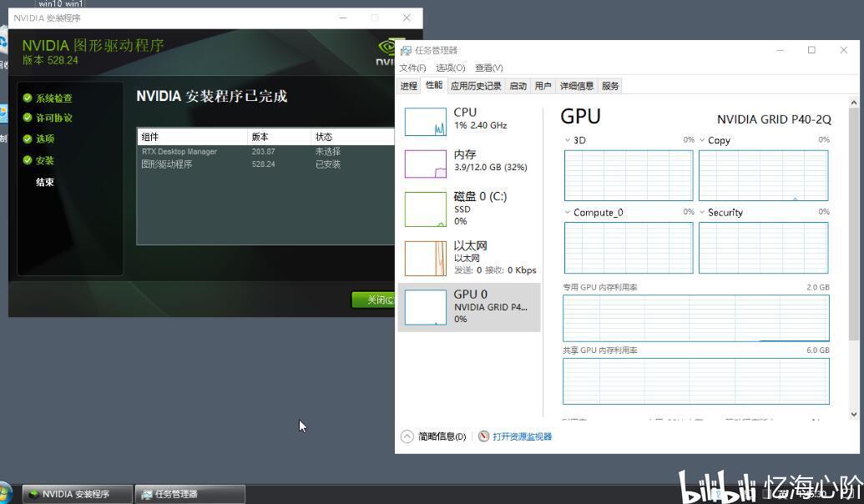Viewport: 864px width, 504px height.
Task: Click the 状态 column header
Action: point(352,137)
